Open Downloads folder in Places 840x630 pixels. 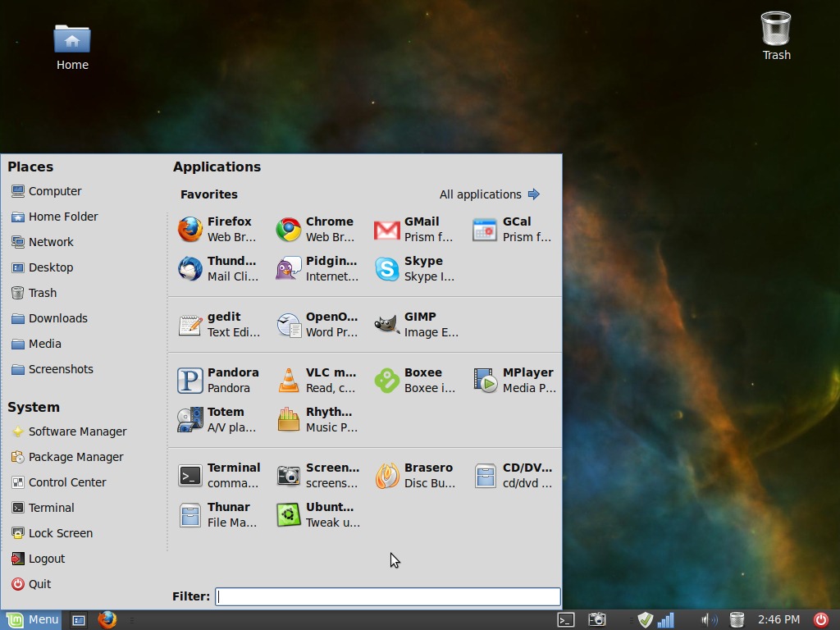pos(49,318)
